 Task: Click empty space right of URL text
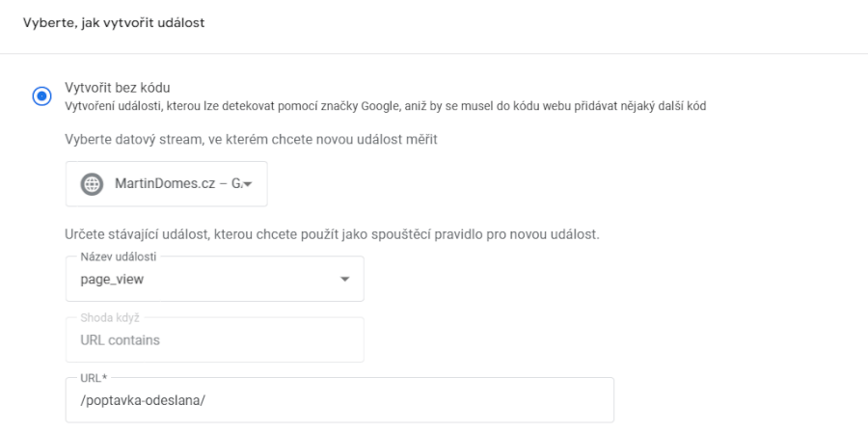pos(410,400)
